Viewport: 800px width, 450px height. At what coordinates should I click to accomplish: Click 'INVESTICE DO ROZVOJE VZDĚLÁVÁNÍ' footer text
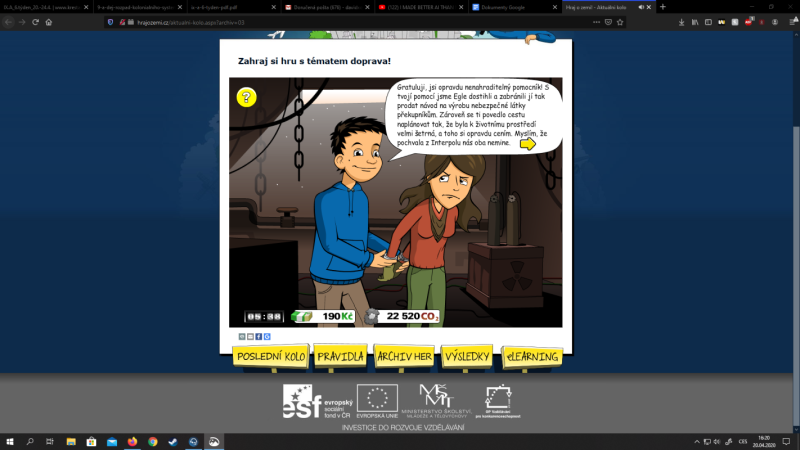pyautogui.click(x=403, y=428)
